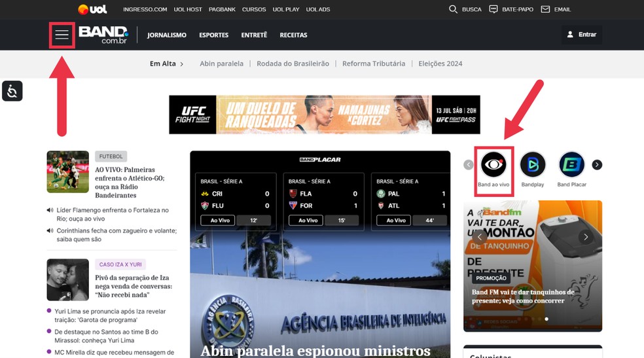
Task: Open the Jornalismo menu
Action: click(x=167, y=35)
